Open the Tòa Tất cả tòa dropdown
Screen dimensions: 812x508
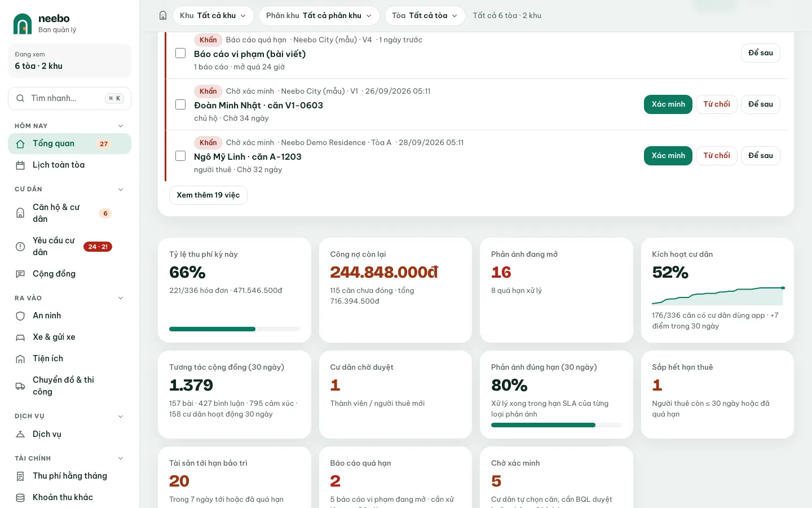[x=425, y=16]
